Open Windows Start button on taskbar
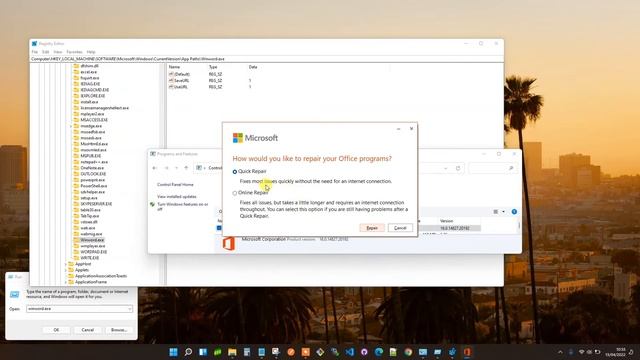This screenshot has width=640, height=360. [x=173, y=352]
